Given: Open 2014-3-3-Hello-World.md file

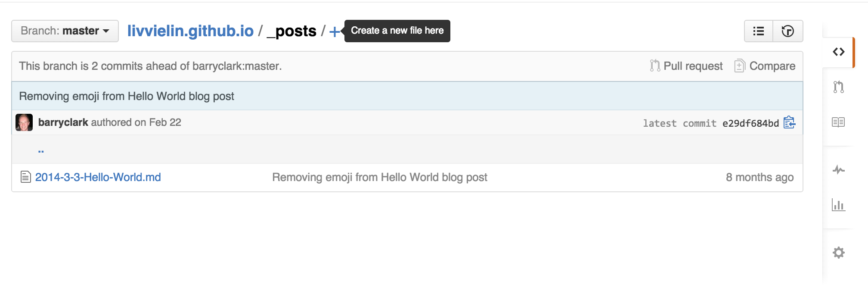Looking at the screenshot, I should [98, 177].
